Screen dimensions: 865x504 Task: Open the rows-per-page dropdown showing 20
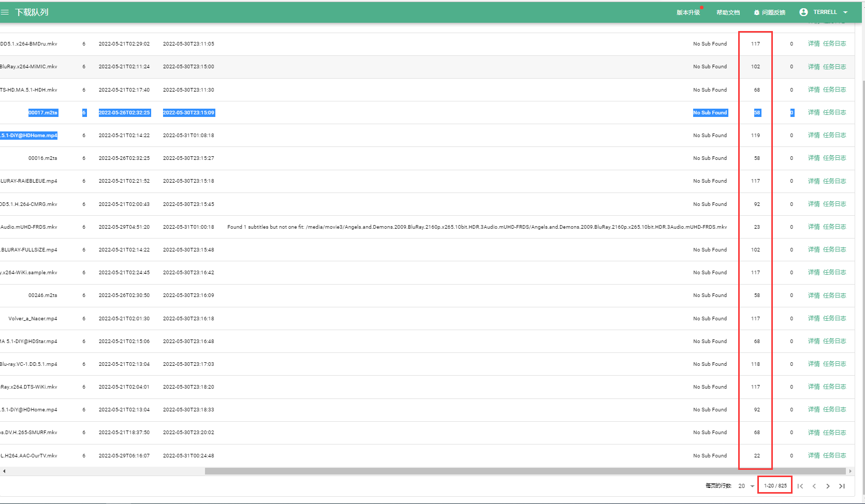pos(746,486)
